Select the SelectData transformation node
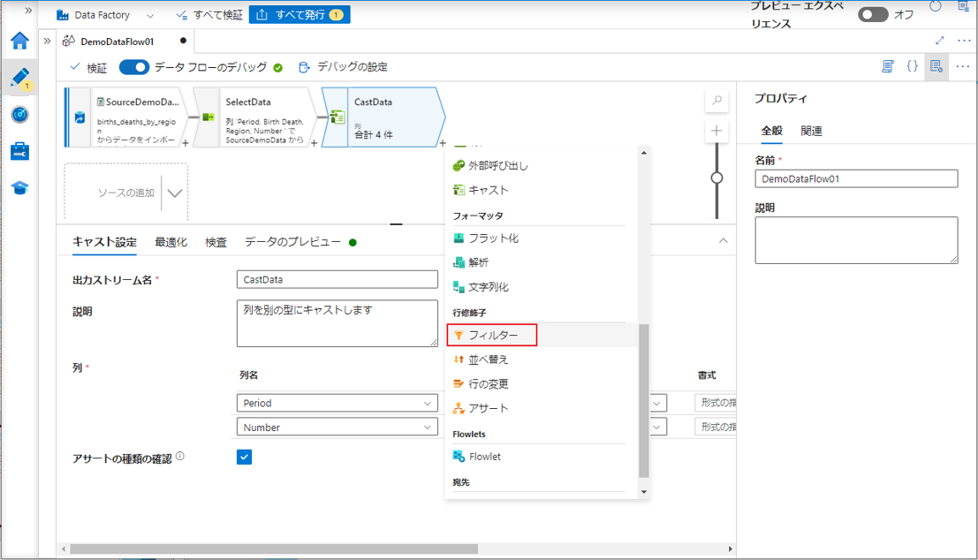 tap(254, 117)
